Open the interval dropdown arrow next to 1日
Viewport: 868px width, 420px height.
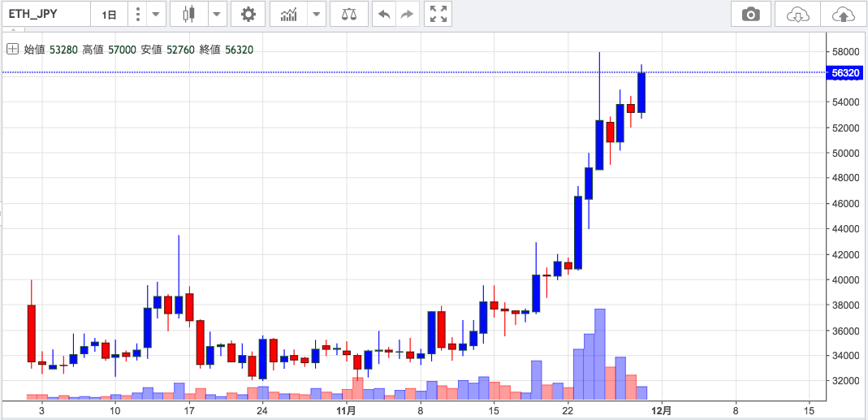pyautogui.click(x=157, y=15)
